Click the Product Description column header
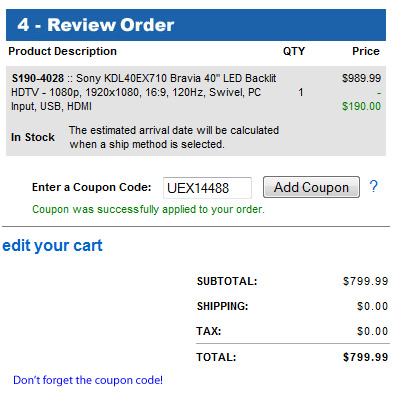This screenshot has width=396, height=393. 63,51
